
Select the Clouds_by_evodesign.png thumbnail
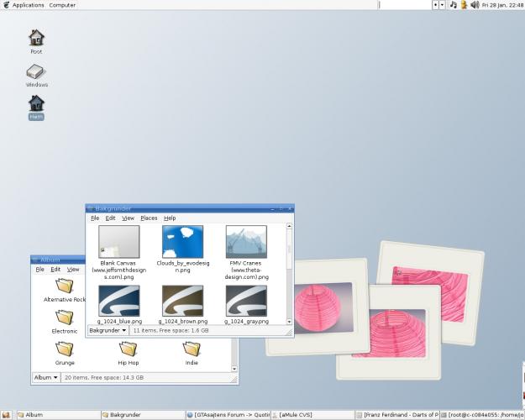(183, 240)
